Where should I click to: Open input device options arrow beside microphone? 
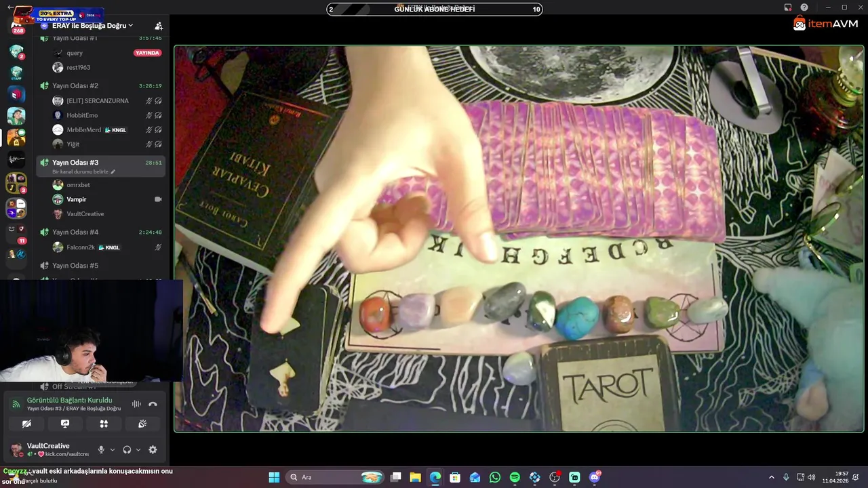112,449
